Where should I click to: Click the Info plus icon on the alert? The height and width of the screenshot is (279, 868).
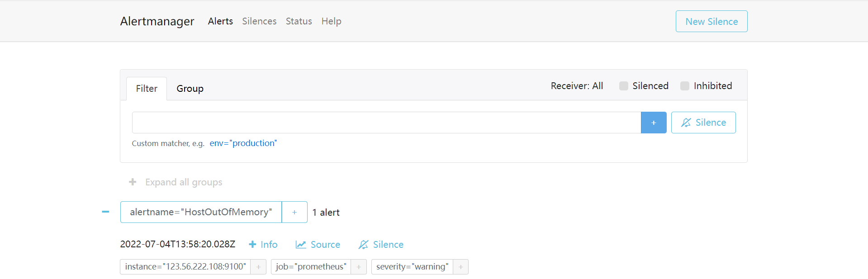pyautogui.click(x=252, y=244)
